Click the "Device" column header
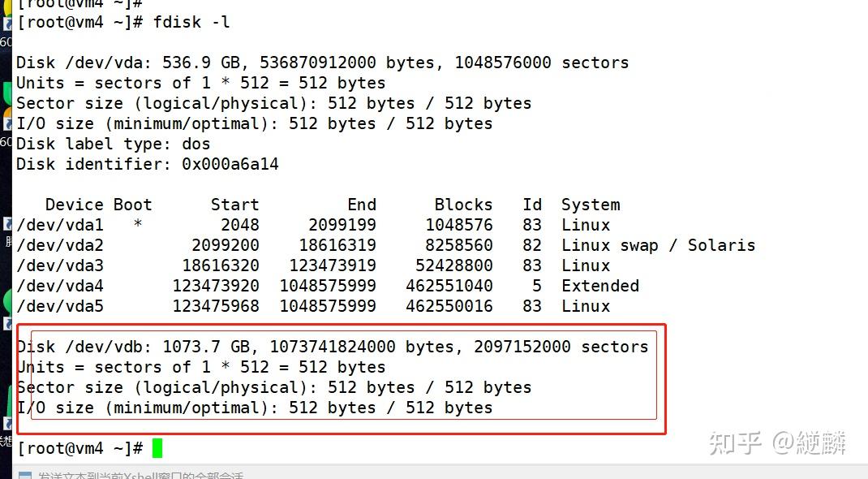Screen dimensions: 868x479 click(x=75, y=205)
